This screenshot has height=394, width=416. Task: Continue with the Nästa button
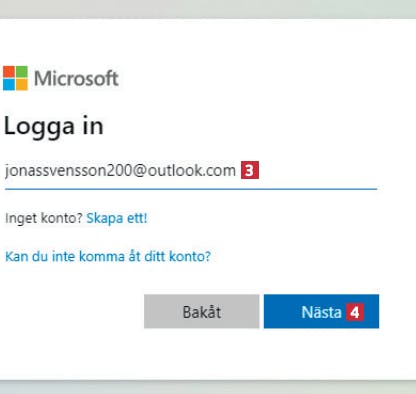click(x=321, y=311)
